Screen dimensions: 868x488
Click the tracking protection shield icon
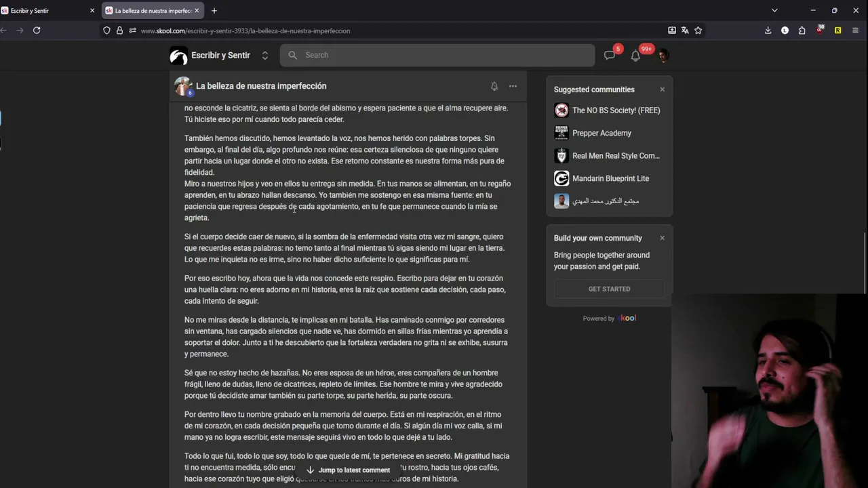(106, 30)
